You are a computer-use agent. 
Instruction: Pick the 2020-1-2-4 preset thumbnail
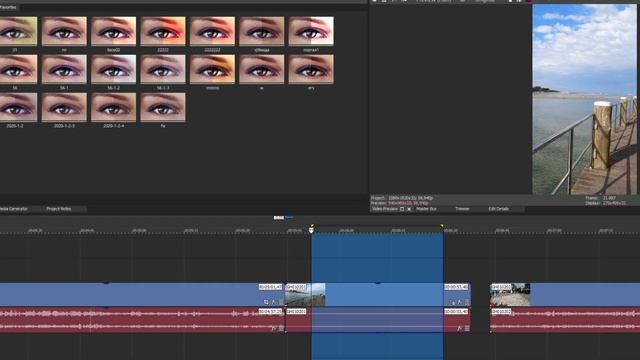click(113, 107)
